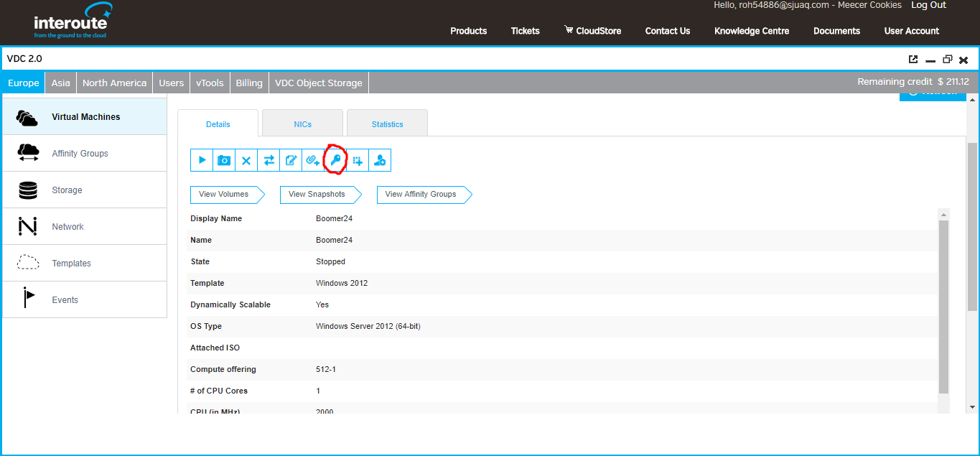This screenshot has width=980, height=456.
Task: Open Virtual Machines in the sidebar
Action: (x=85, y=116)
